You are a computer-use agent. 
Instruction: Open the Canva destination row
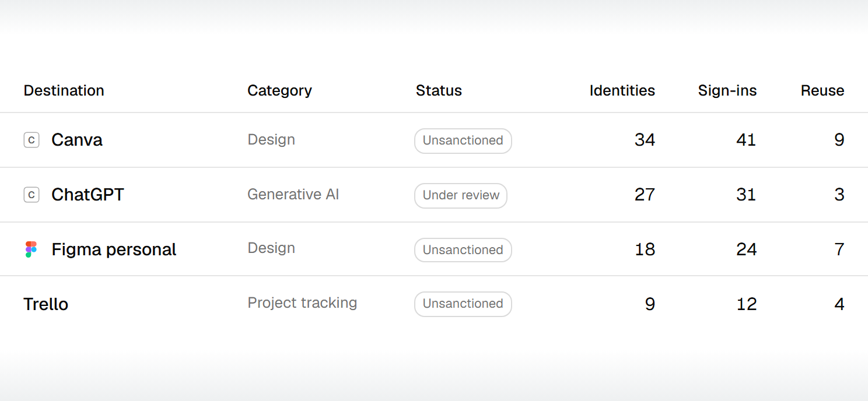click(434, 140)
